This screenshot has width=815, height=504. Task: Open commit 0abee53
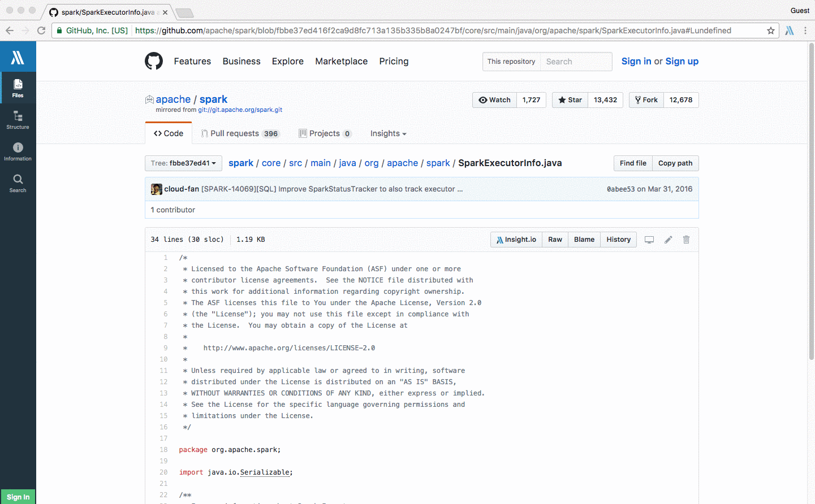[x=621, y=189]
